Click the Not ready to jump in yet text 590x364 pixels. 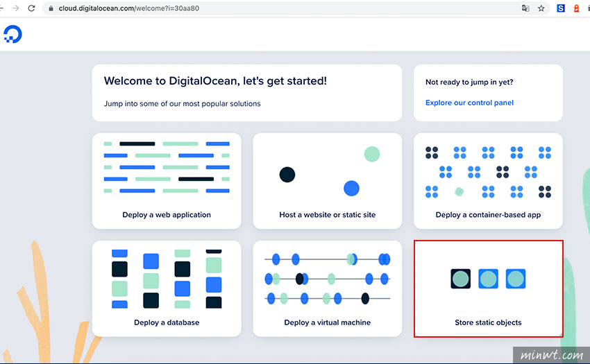coord(469,82)
